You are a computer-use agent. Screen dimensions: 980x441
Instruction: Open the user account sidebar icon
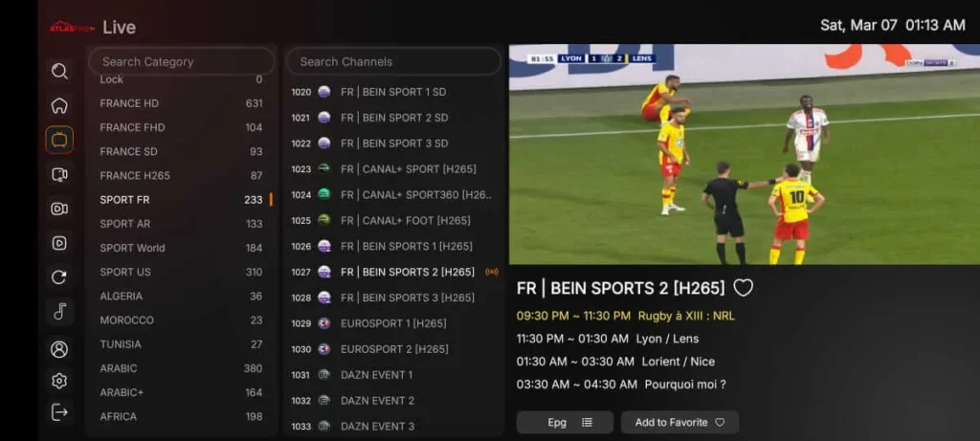[x=59, y=349]
